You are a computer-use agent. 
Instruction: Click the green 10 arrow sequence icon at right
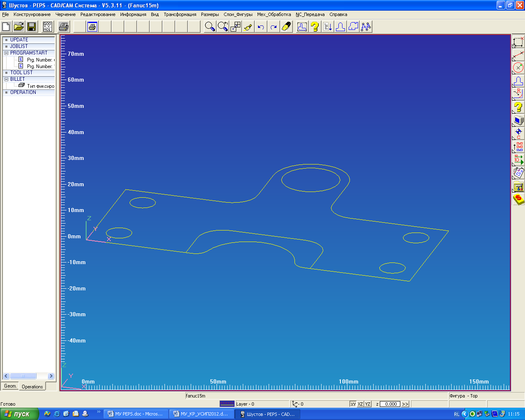[518, 160]
